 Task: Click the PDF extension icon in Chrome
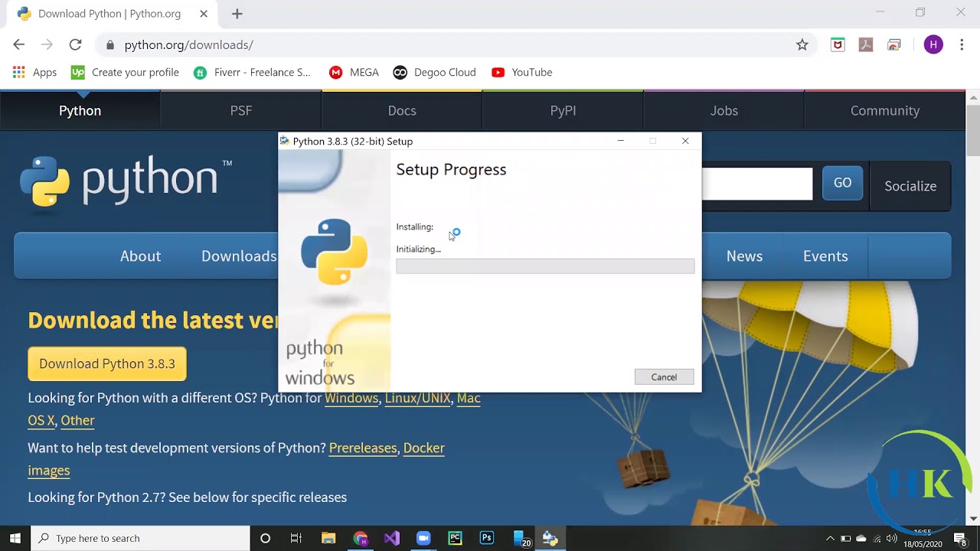pos(866,45)
